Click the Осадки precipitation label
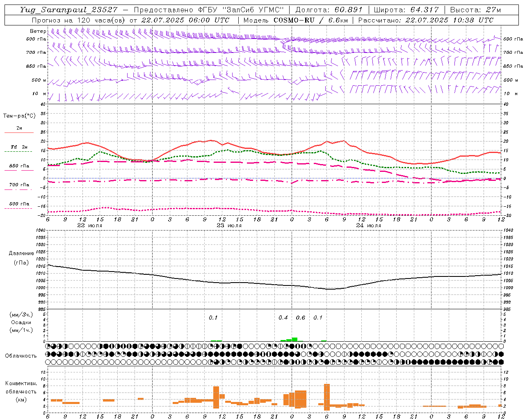Viewport: 525px width, 420px height. click(21, 322)
